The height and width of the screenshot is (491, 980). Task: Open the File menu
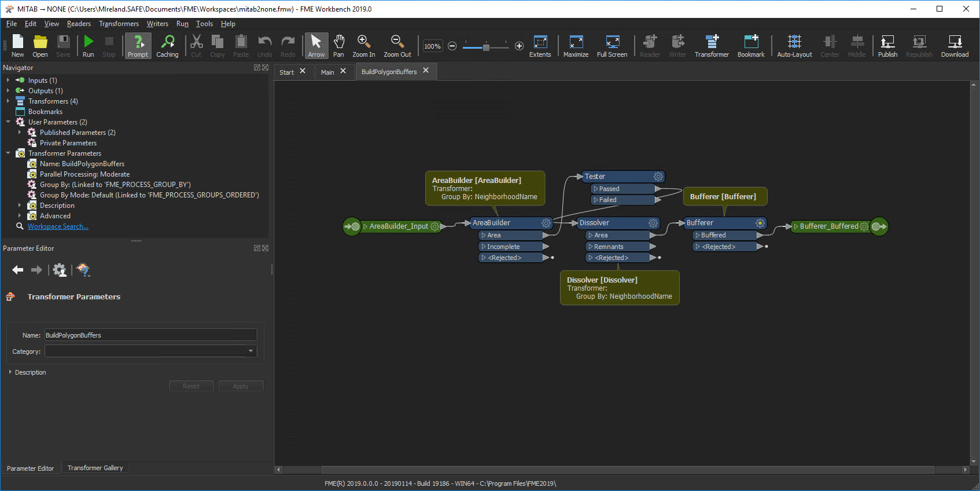tap(12, 24)
